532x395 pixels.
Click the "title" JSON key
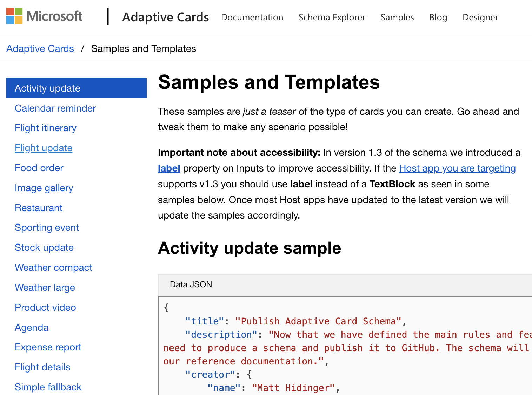pos(205,321)
